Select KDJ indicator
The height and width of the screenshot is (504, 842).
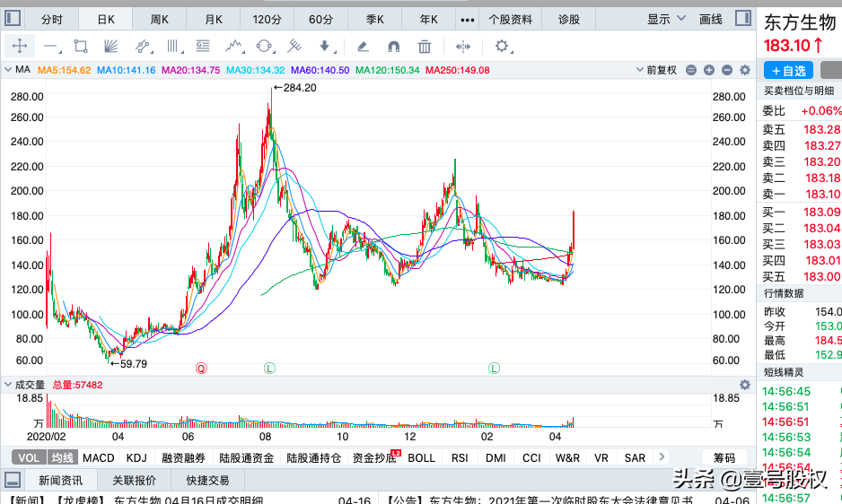tap(136, 458)
